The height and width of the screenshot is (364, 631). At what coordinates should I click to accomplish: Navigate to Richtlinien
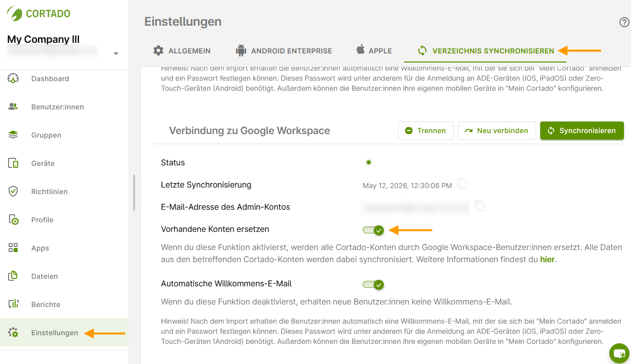click(x=64, y=192)
